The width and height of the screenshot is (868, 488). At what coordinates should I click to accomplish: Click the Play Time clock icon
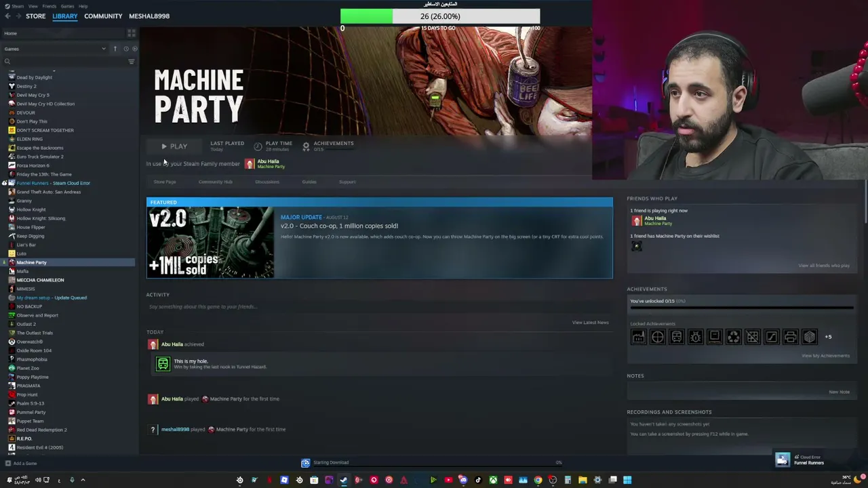(x=258, y=146)
